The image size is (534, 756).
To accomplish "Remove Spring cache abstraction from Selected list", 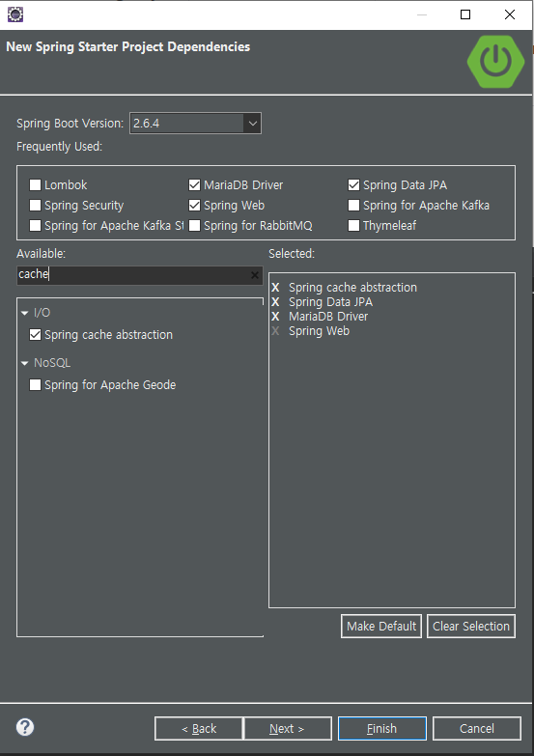I will pyautogui.click(x=275, y=288).
